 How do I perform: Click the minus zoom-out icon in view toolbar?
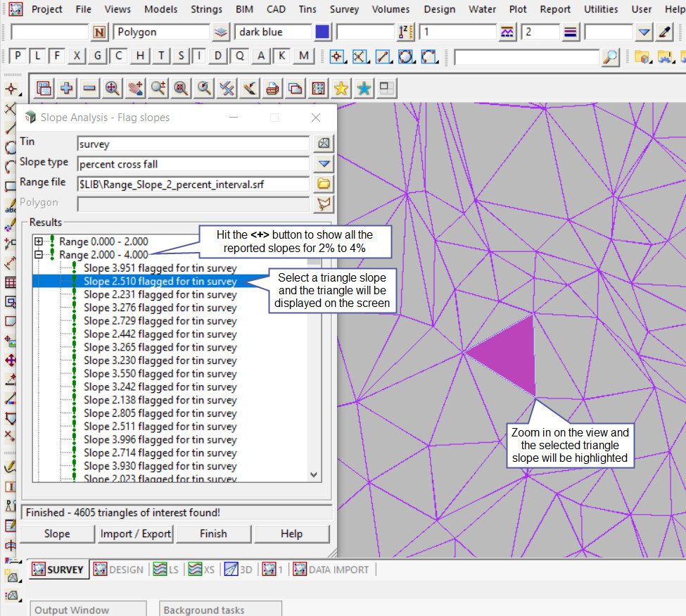click(x=89, y=88)
